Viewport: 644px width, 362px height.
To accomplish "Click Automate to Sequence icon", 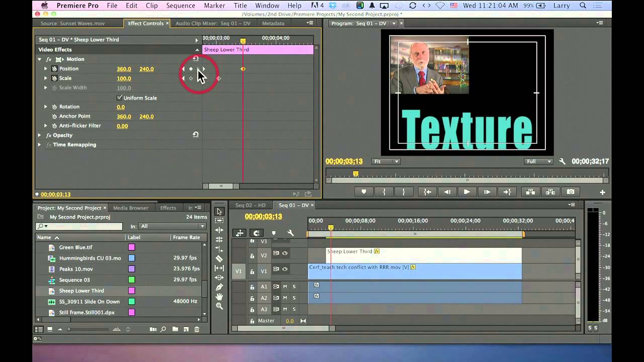I will [153, 329].
